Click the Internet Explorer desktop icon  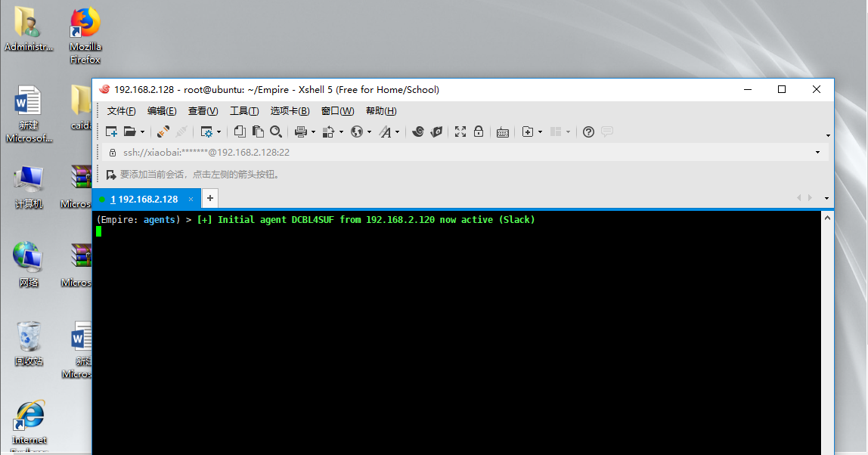(29, 425)
